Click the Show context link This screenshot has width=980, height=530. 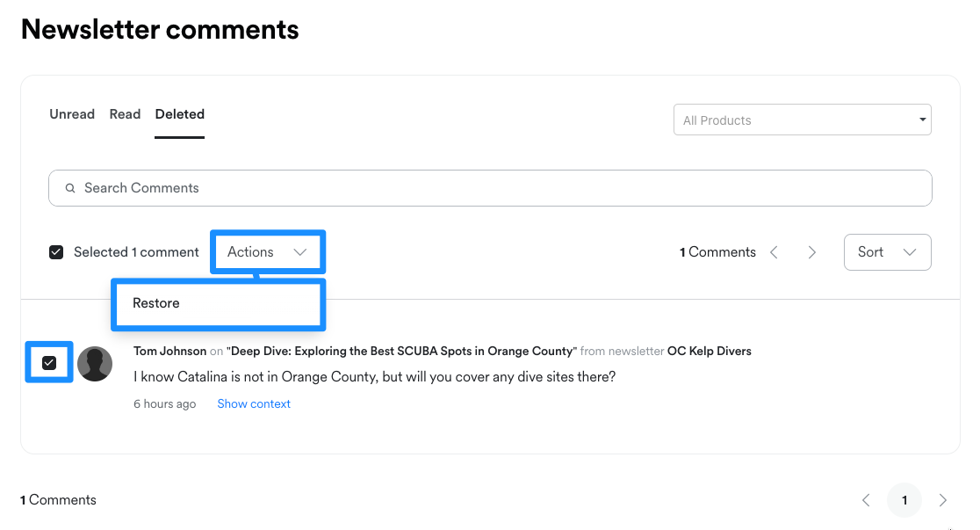point(254,404)
